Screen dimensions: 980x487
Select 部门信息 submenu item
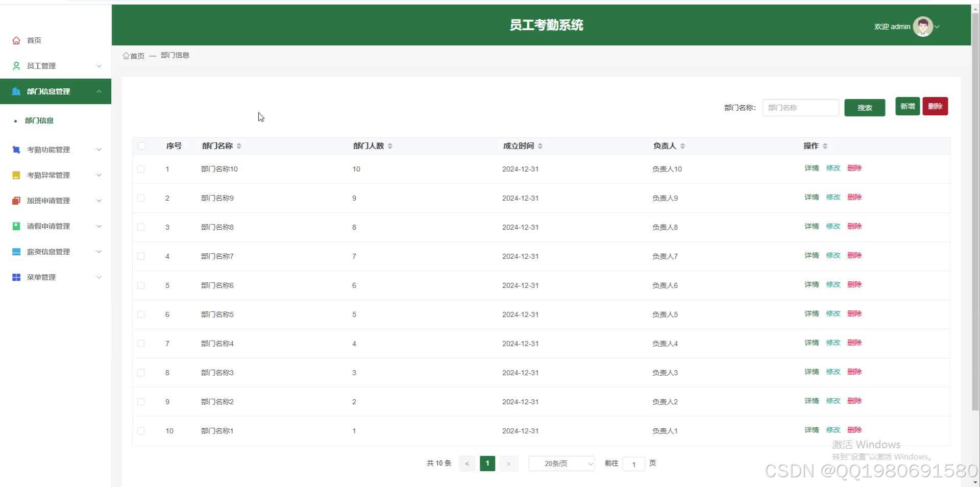[39, 120]
